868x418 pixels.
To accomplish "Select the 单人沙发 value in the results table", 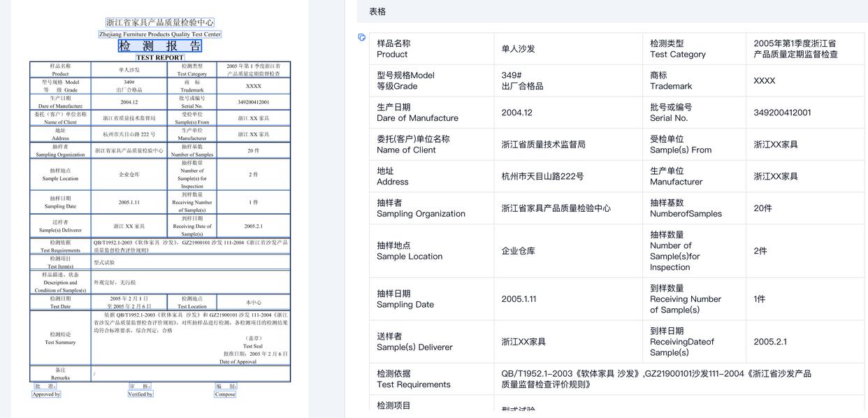I will pos(518,49).
